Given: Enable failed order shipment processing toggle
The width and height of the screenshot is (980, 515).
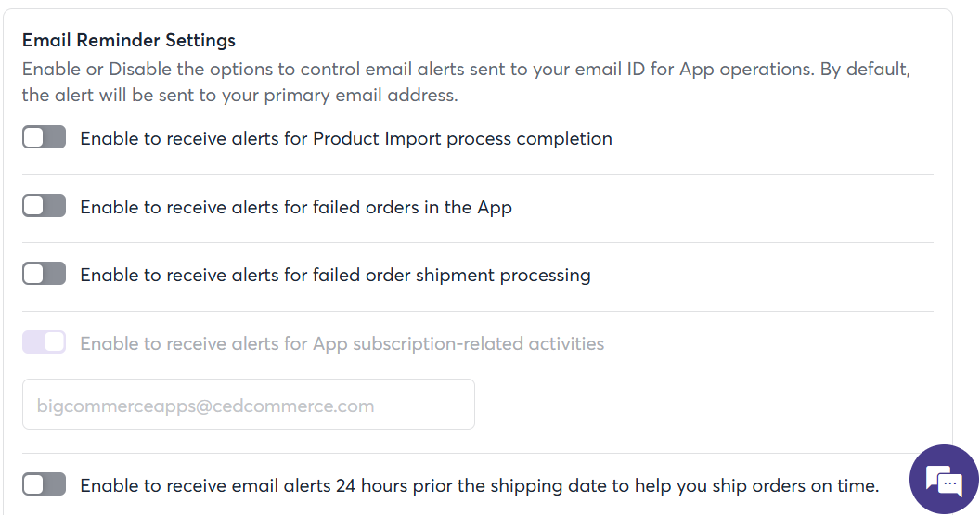Looking at the screenshot, I should click(44, 274).
